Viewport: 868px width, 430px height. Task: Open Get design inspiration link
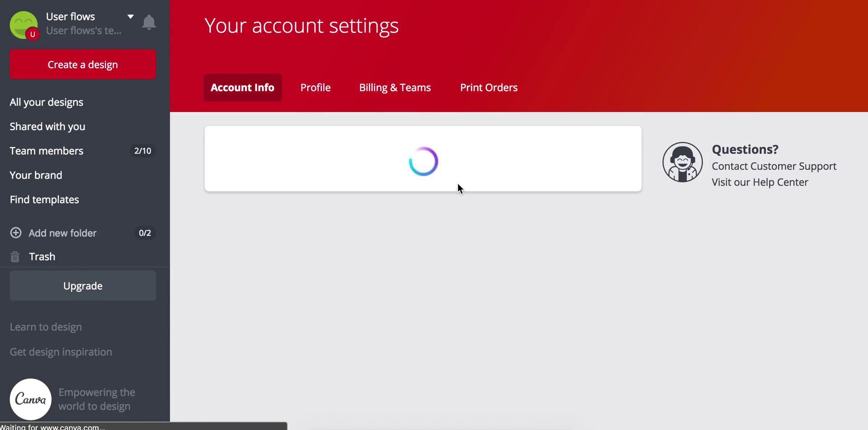61,352
